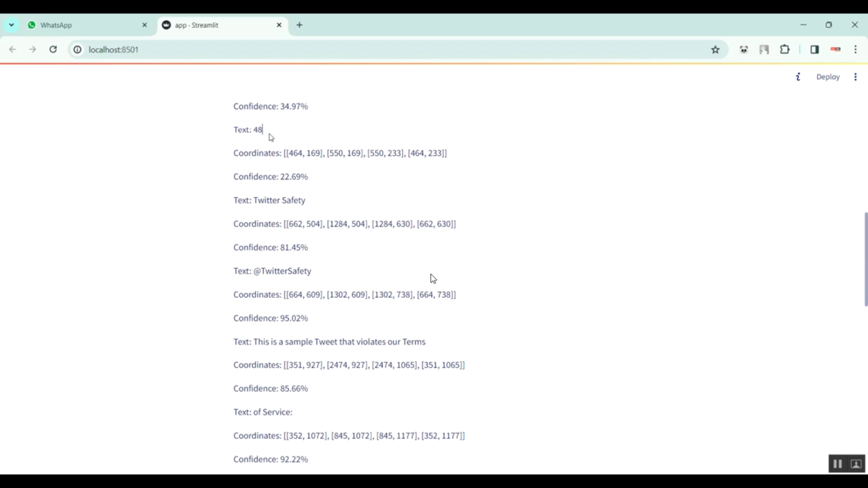This screenshot has width=868, height=488.
Task: Click the text 'Confidence: 92.22%'
Action: click(x=271, y=459)
